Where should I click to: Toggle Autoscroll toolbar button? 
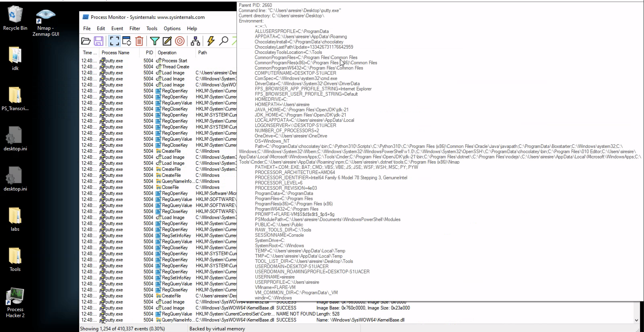[x=127, y=41]
